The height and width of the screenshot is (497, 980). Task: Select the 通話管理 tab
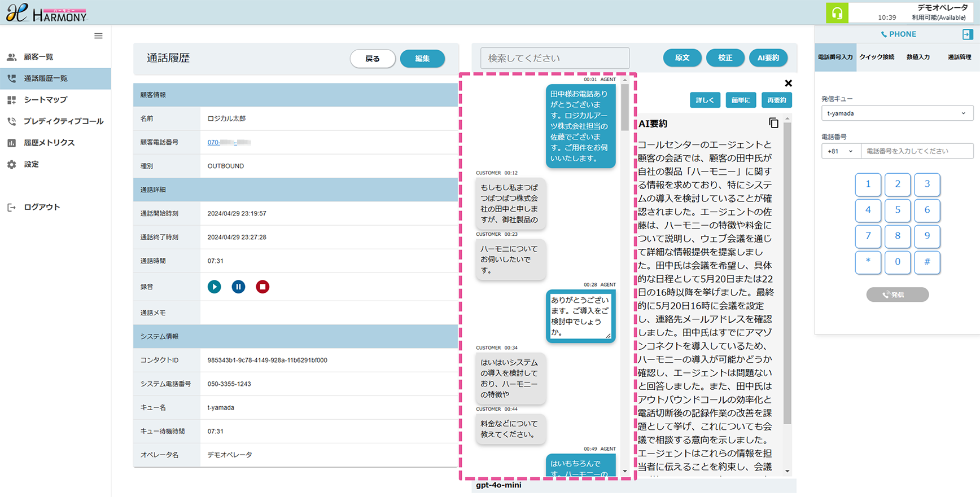[x=959, y=57]
